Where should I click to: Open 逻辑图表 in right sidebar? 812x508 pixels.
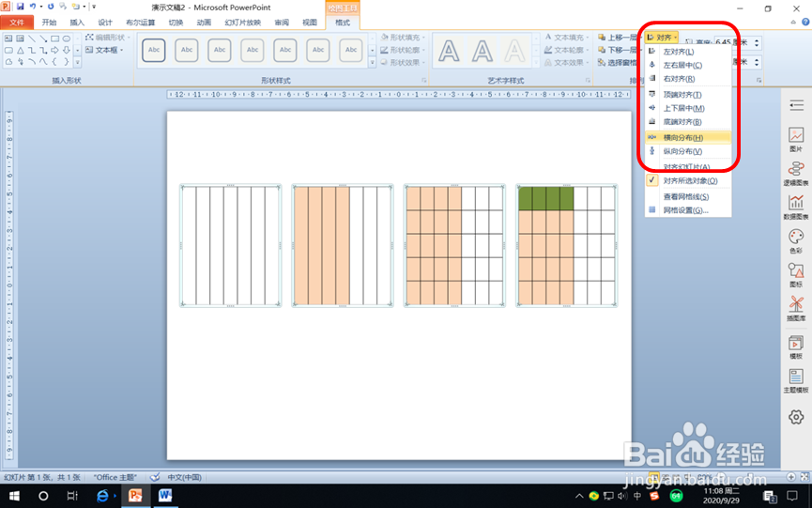pyautogui.click(x=796, y=174)
